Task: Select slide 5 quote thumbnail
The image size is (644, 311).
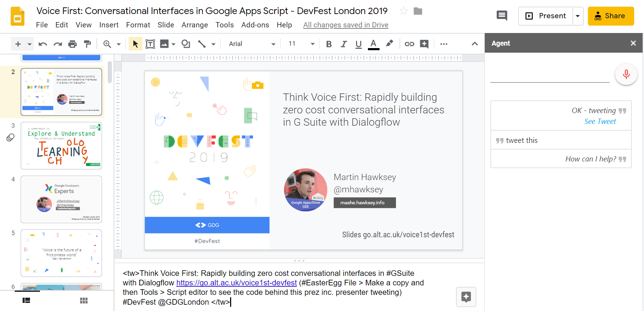Action: tap(61, 253)
